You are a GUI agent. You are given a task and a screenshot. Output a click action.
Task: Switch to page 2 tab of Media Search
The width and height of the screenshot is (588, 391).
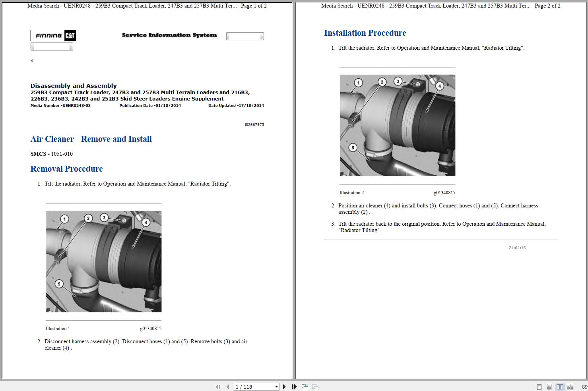coord(441,6)
